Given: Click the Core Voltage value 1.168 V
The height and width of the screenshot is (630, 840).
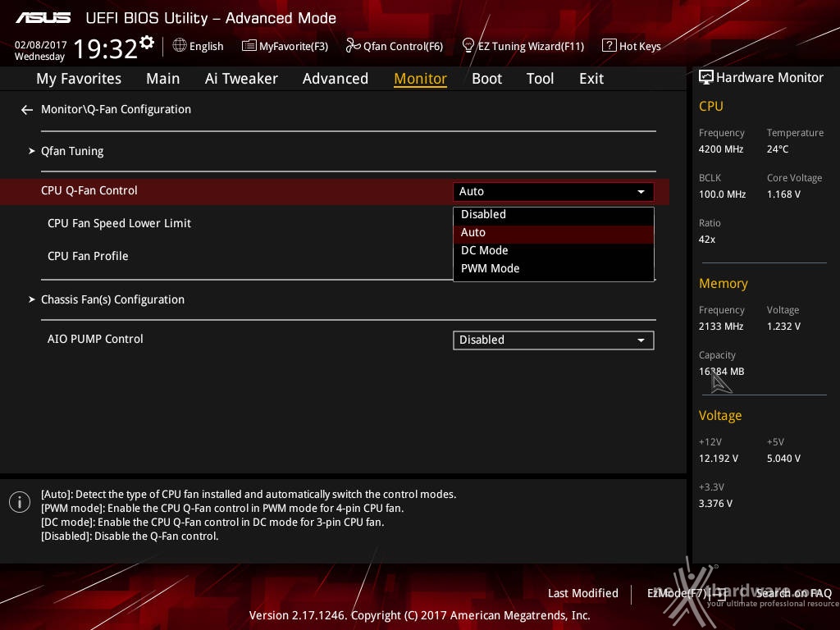Looking at the screenshot, I should 783,194.
